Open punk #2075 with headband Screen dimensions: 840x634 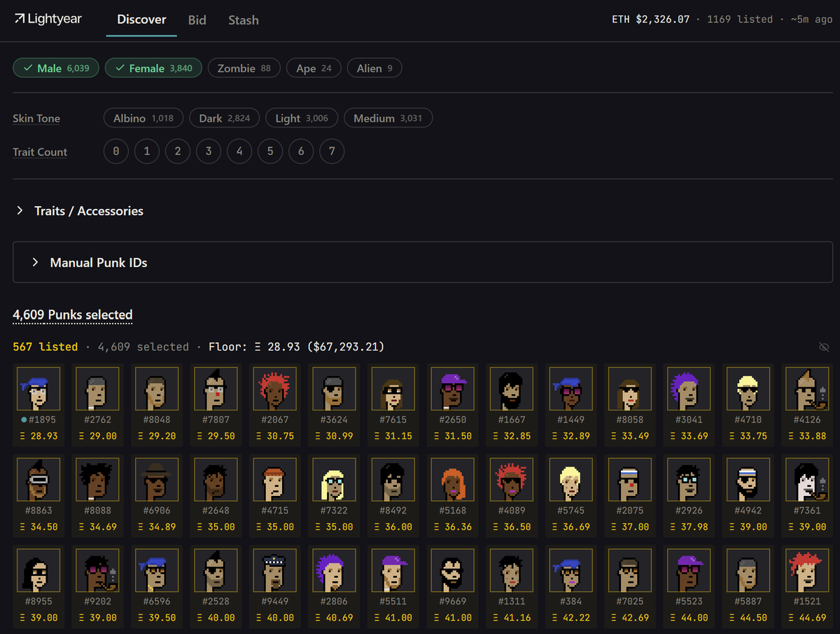(x=630, y=479)
